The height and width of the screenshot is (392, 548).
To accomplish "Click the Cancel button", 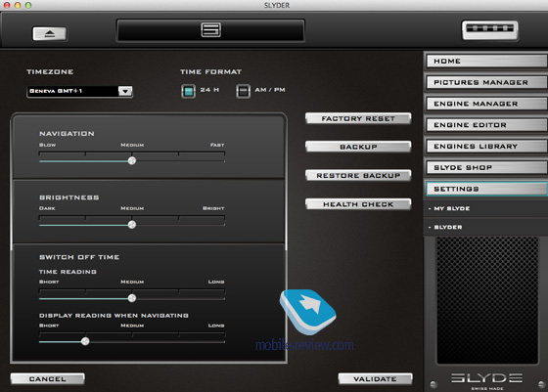I will point(48,379).
